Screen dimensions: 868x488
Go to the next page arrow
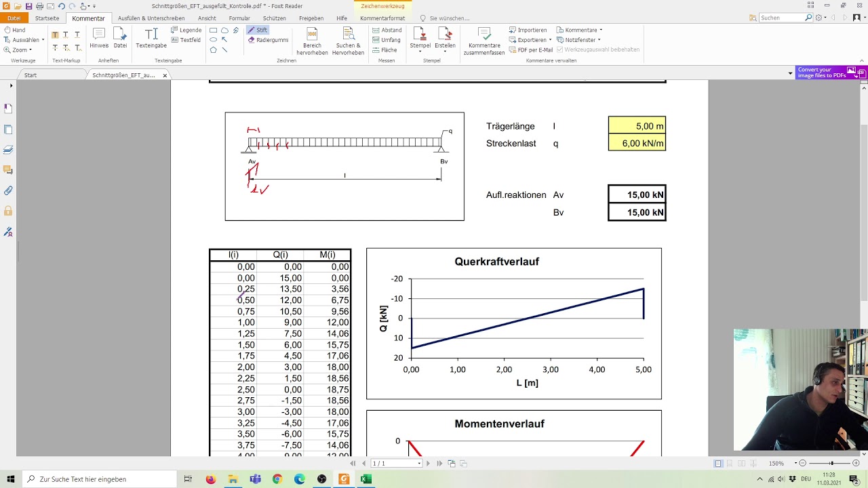point(428,464)
